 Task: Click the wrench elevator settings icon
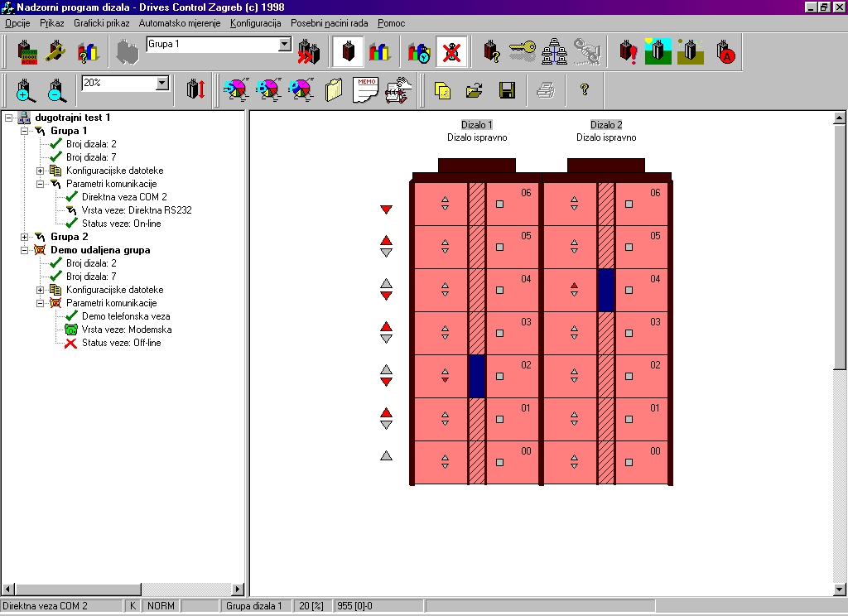(x=56, y=53)
